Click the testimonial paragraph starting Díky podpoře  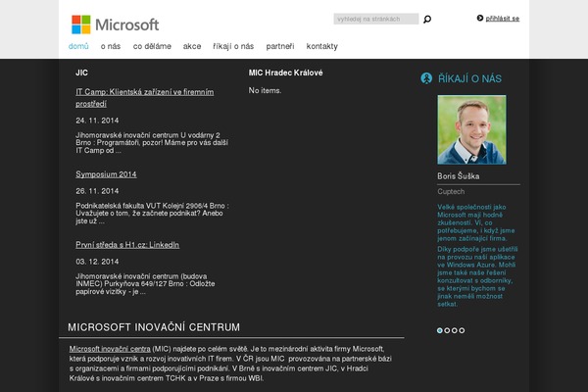click(x=477, y=276)
